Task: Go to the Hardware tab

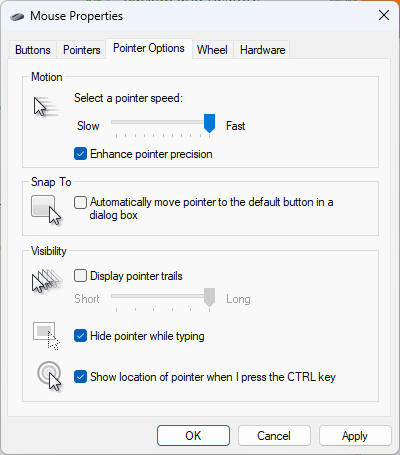Action: [263, 50]
